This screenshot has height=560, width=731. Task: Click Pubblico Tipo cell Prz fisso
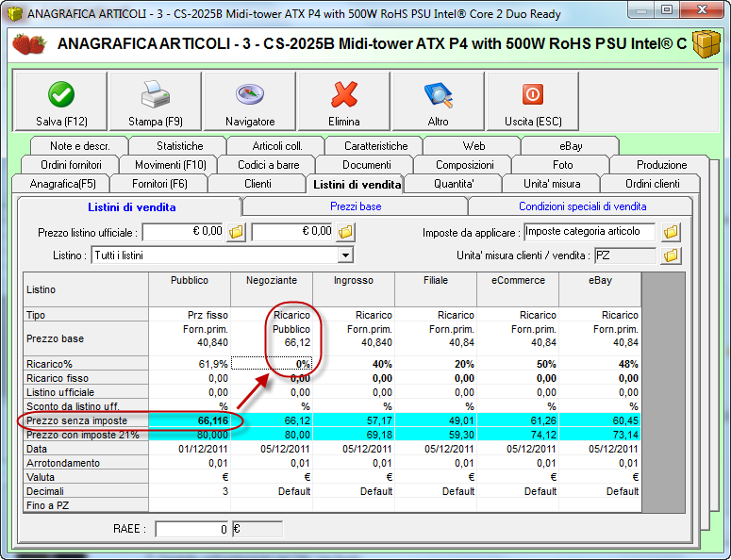click(x=190, y=315)
